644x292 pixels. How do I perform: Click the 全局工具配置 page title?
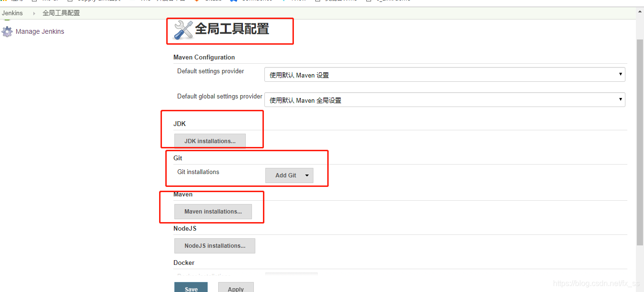pyautogui.click(x=232, y=29)
